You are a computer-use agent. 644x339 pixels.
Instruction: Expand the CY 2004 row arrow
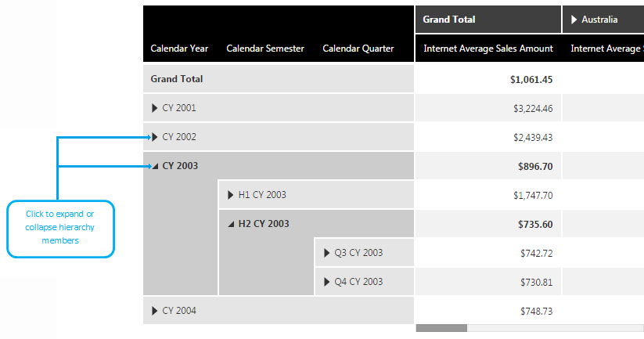(154, 311)
